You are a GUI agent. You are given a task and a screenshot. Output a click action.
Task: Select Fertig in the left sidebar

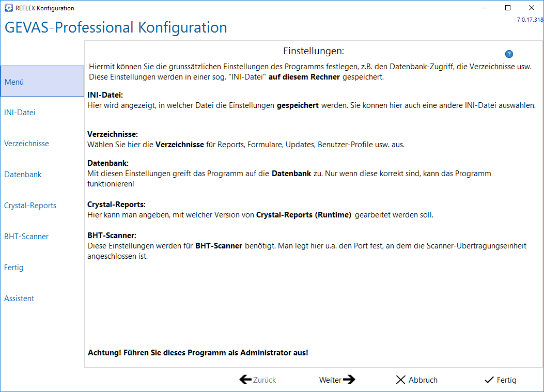14,268
